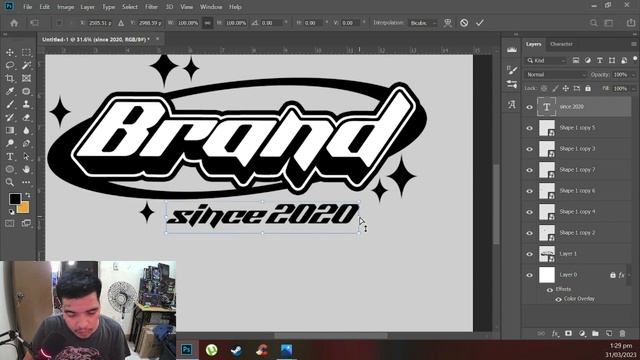Hide the Layer 1 layer
The image size is (640, 360).
pos(529,254)
